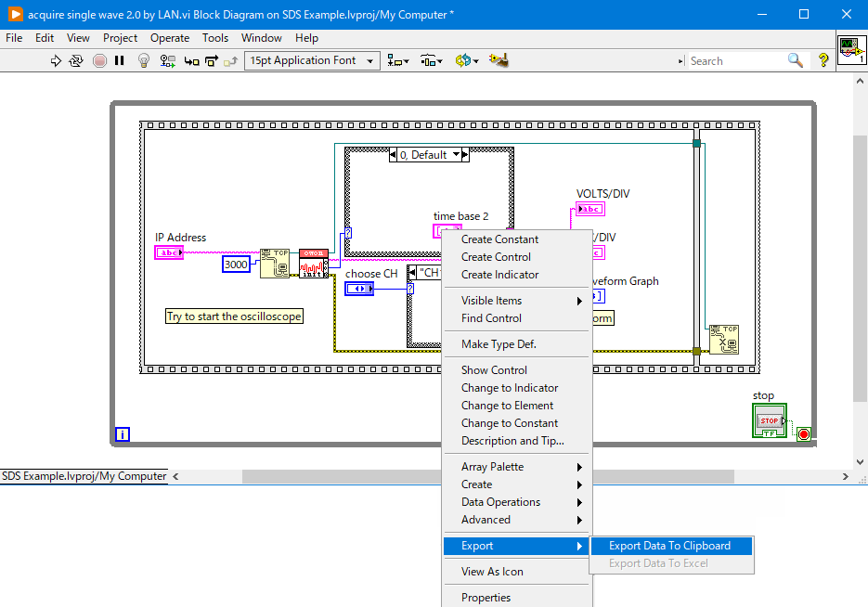The width and height of the screenshot is (868, 607).
Task: Select Find Control in the context menu
Action: click(517, 318)
